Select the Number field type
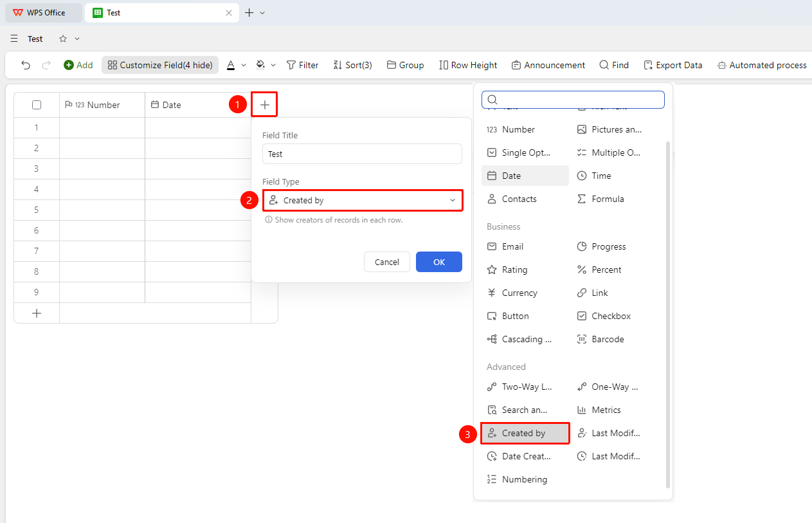The image size is (812, 523). click(525, 129)
